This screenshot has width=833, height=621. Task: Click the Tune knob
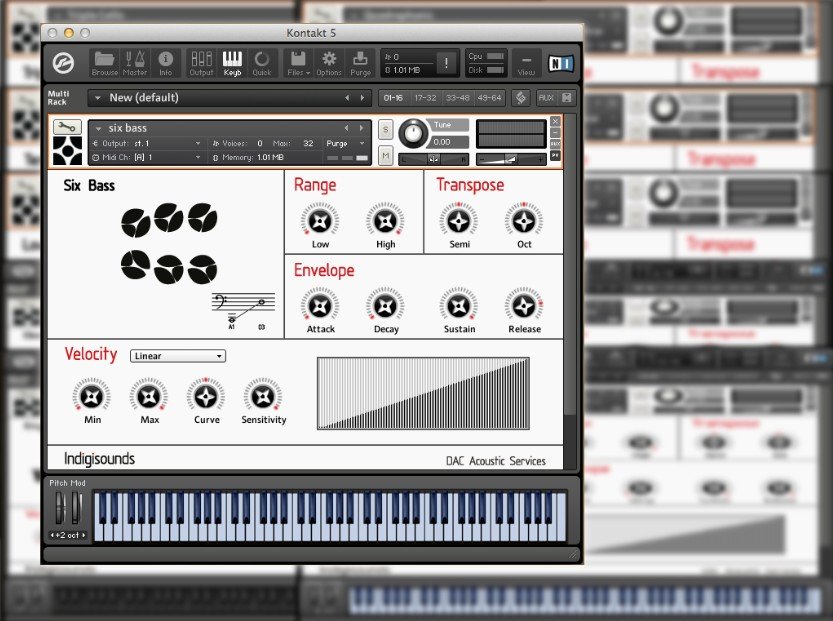point(413,133)
